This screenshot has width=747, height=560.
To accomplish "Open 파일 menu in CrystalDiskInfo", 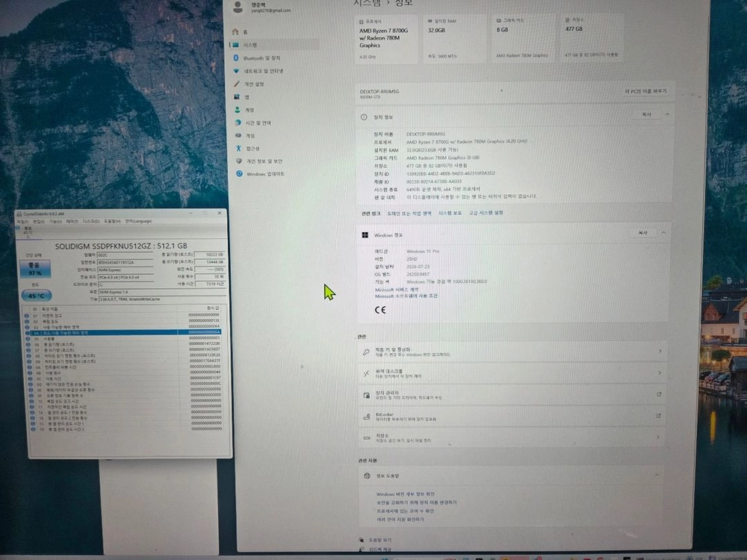I will click(x=23, y=222).
